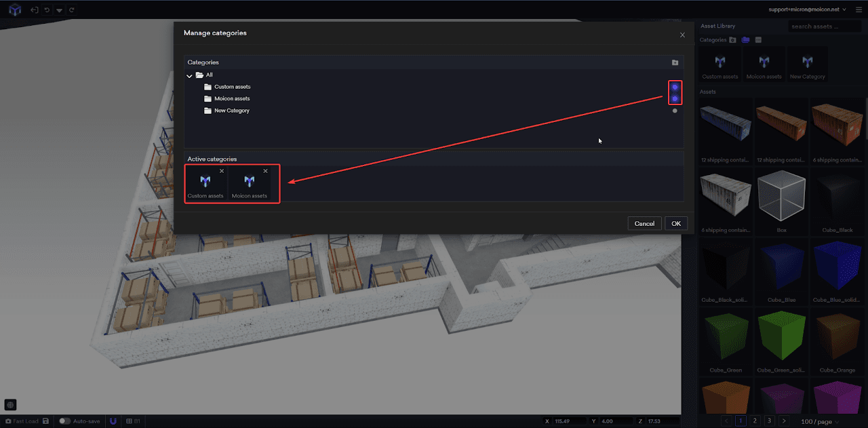The height and width of the screenshot is (428, 868).
Task: Click the add new category folder icon
Action: click(675, 62)
